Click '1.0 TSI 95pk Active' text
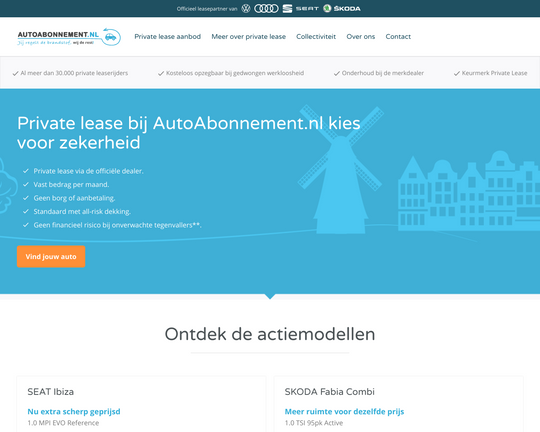This screenshot has width=540, height=432. 314,423
